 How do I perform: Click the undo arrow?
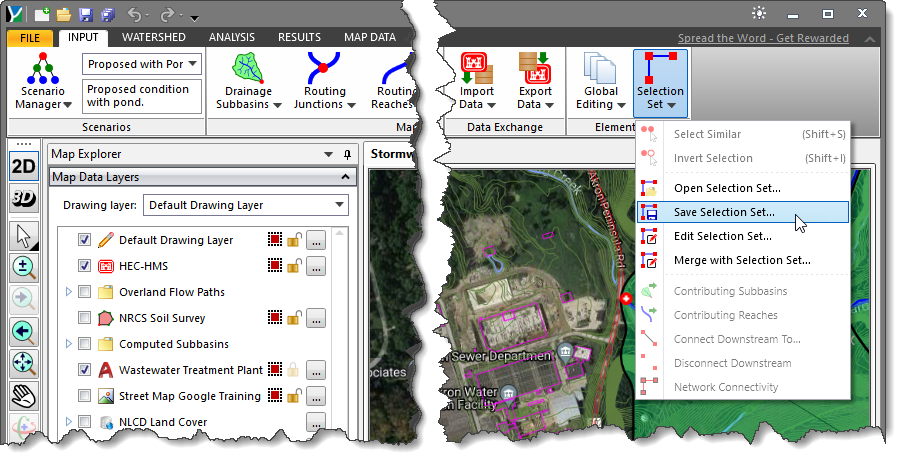point(134,14)
